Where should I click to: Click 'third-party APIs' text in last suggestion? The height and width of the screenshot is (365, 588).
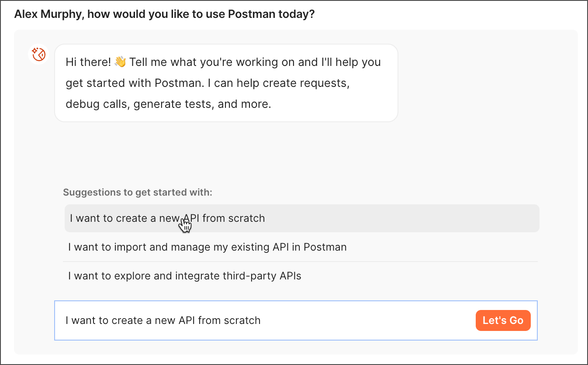[x=266, y=276]
